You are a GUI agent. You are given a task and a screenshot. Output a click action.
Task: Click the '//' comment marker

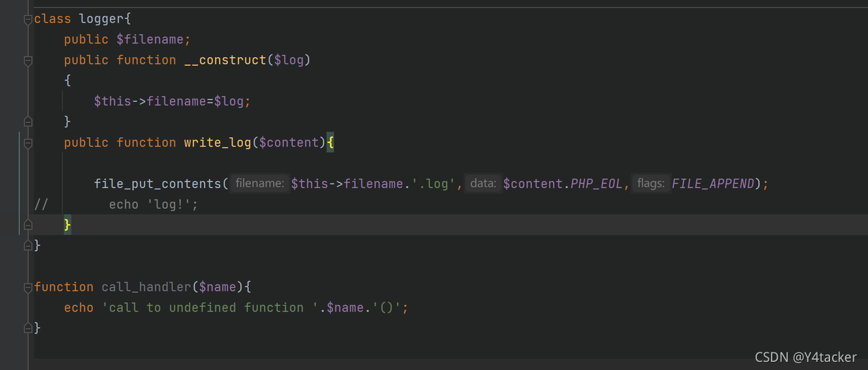[x=41, y=204]
